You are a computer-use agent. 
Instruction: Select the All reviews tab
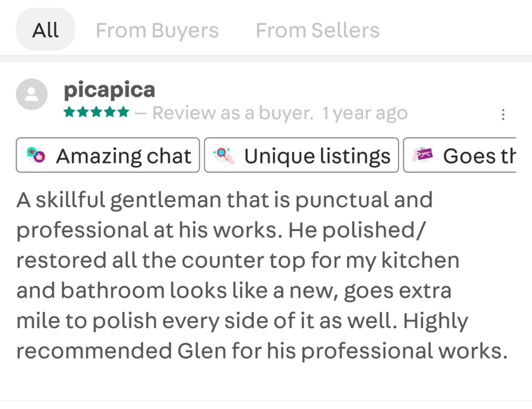[45, 30]
